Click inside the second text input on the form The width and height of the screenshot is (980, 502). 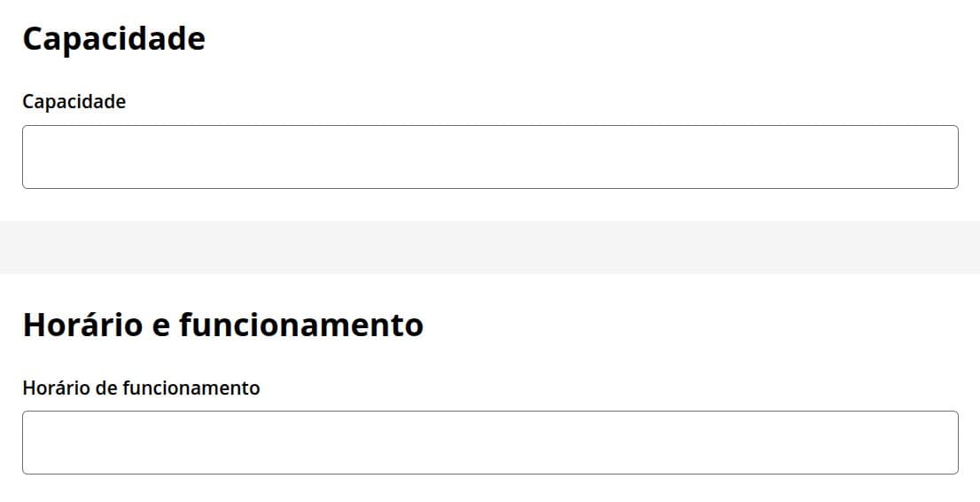[x=490, y=443]
